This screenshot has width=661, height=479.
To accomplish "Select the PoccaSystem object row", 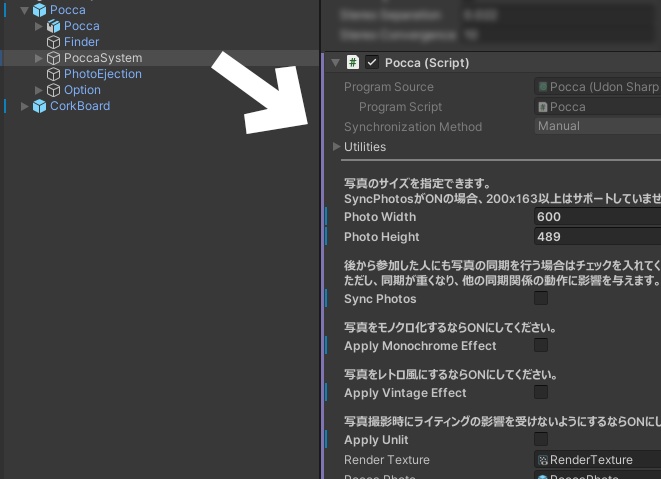I will point(160,58).
